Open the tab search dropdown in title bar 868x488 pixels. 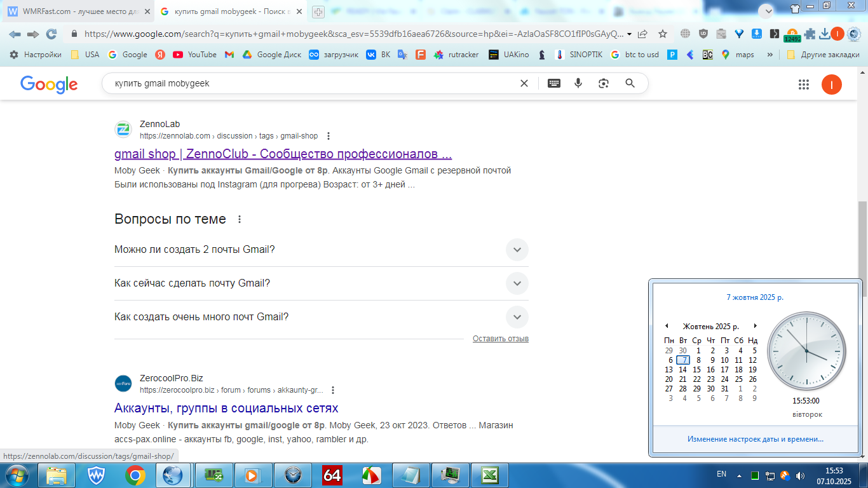point(766,11)
